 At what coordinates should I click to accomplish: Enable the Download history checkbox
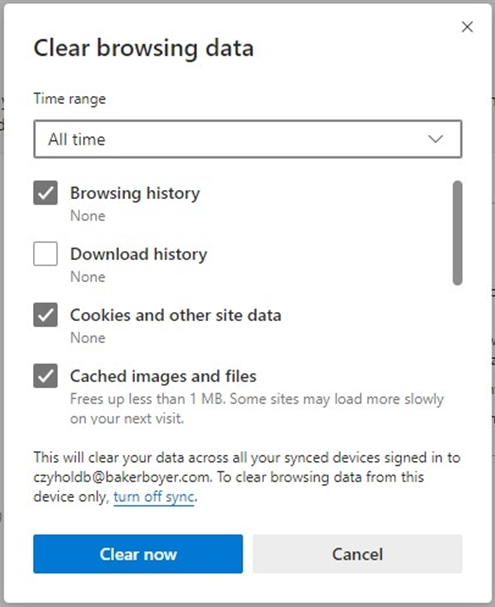tap(45, 254)
